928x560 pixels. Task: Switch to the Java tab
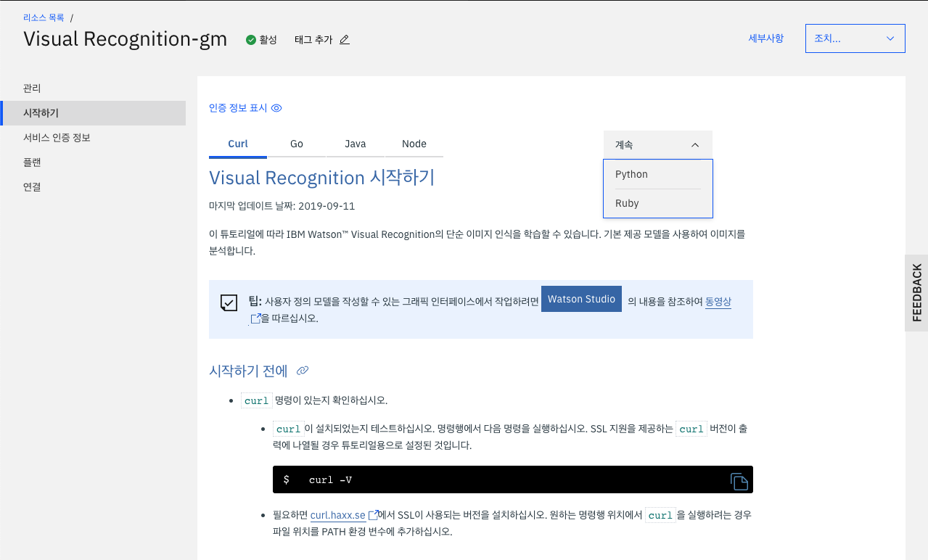[356, 144]
